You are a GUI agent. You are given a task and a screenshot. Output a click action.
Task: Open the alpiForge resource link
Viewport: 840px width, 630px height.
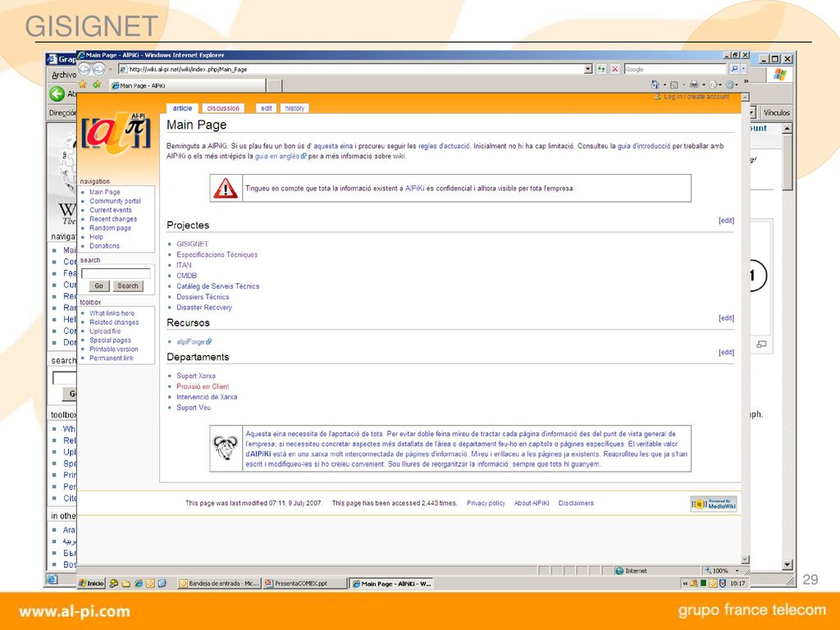194,342
